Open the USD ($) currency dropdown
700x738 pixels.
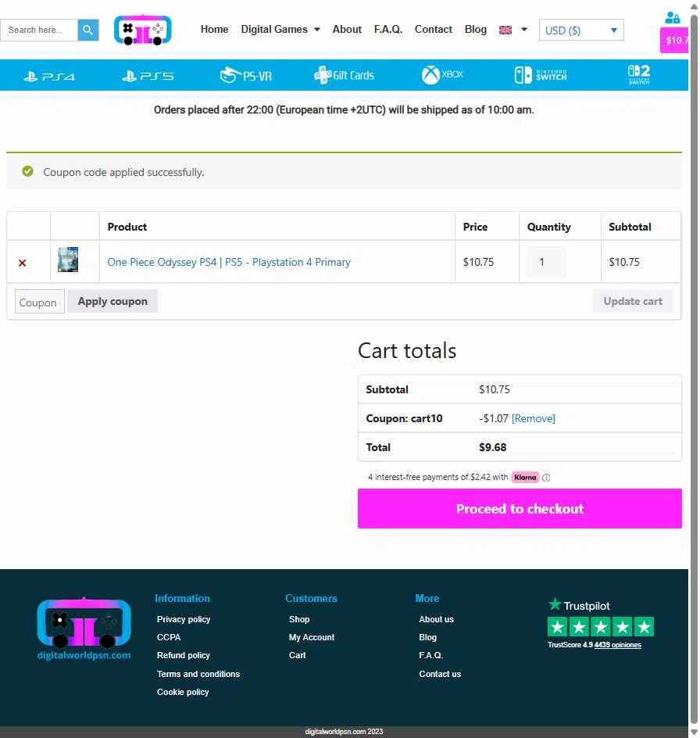(x=581, y=30)
